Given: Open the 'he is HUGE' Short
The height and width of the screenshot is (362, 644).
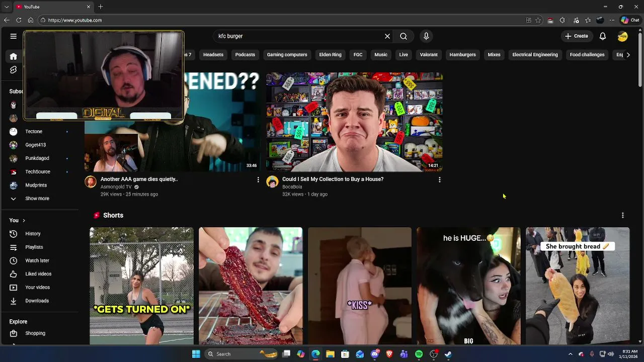Looking at the screenshot, I should coord(468,286).
